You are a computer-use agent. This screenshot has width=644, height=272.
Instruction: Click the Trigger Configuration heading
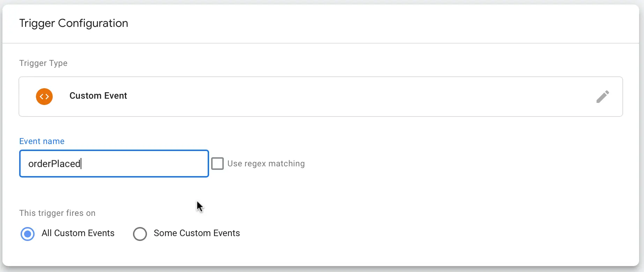tap(73, 23)
